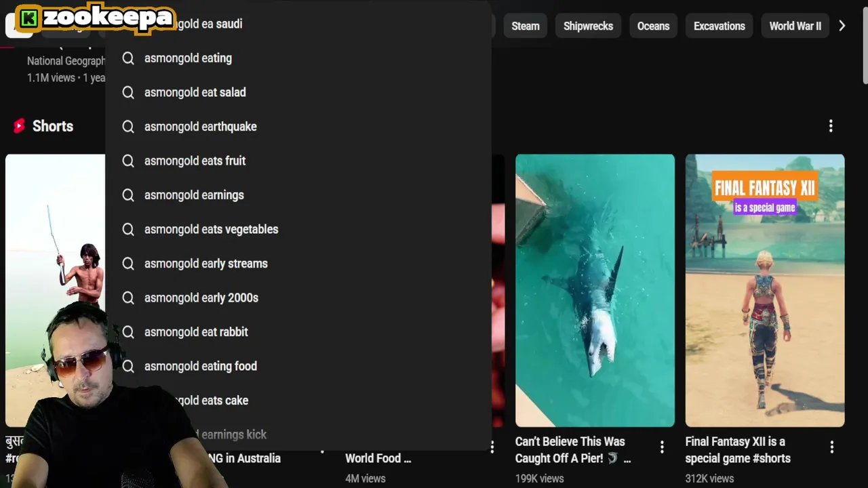Click magnifier icon beside 'asmongold early 2000s'
The width and height of the screenshot is (868, 488).
tap(128, 298)
